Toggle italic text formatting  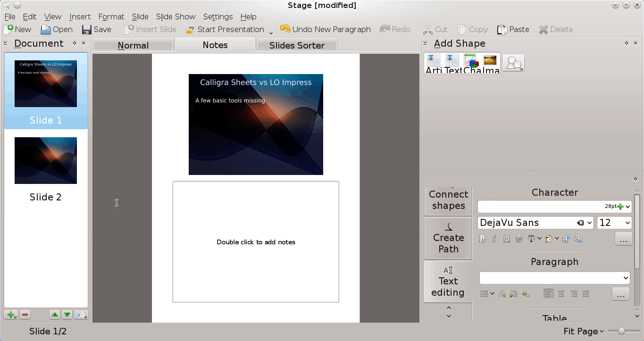click(x=494, y=239)
